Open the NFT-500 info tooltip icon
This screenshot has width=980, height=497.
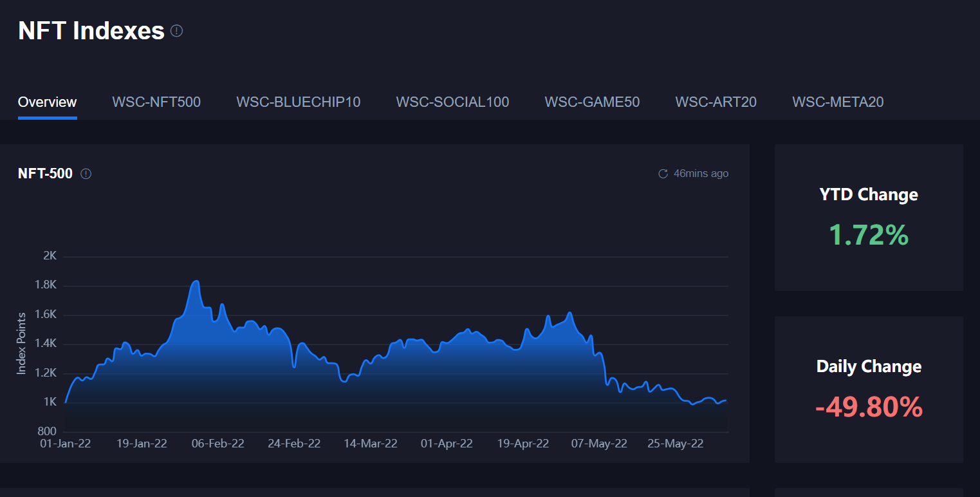(x=86, y=174)
